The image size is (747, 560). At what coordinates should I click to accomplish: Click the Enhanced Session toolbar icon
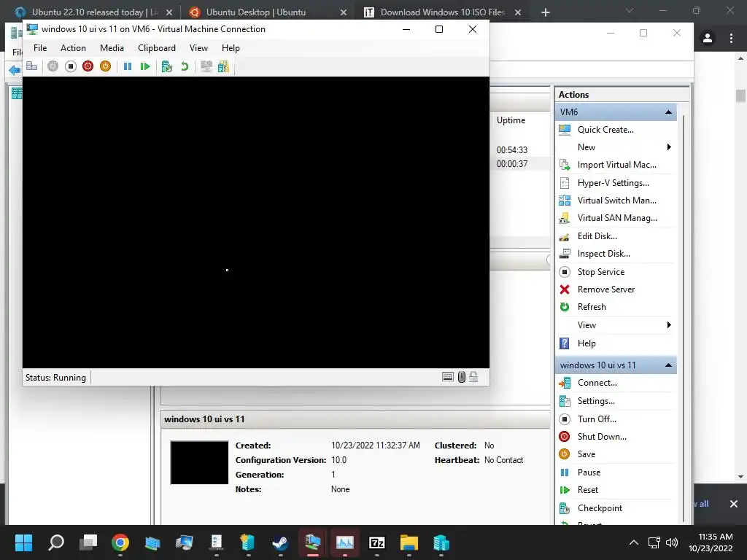206,66
